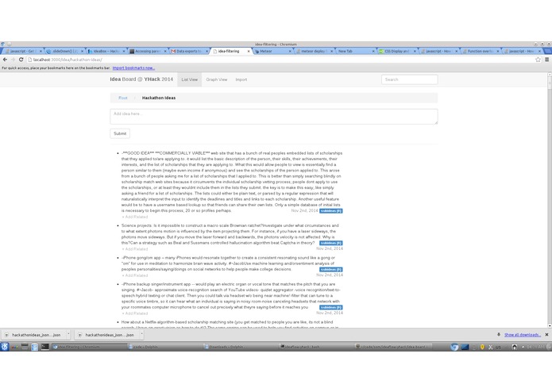
Task: Open the KDE application launcher
Action: (x=5, y=347)
